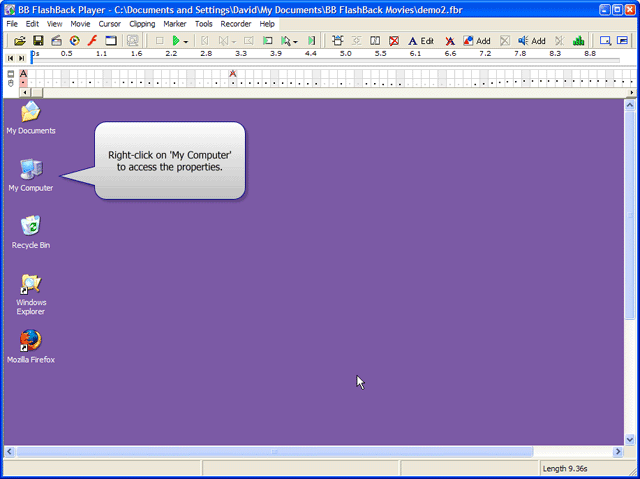
Task: Click the 8.8 time label on the timeline ruler
Action: (x=590, y=53)
